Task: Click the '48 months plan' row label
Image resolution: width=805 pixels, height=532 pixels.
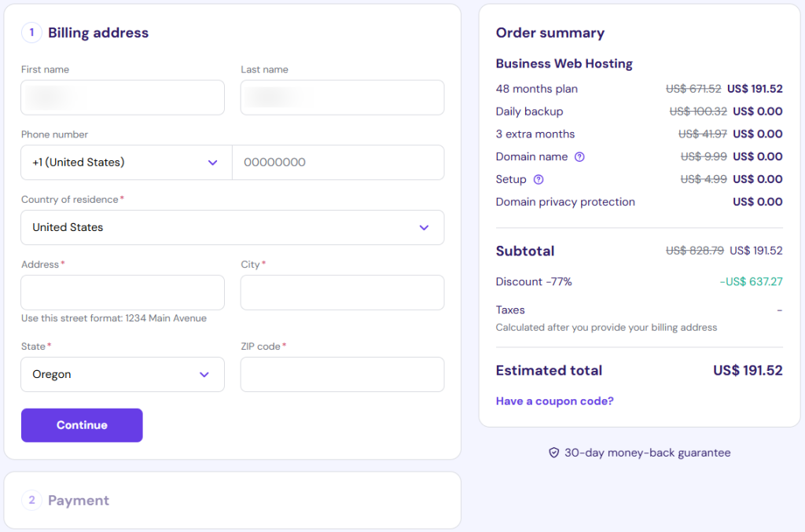Action: coord(536,89)
